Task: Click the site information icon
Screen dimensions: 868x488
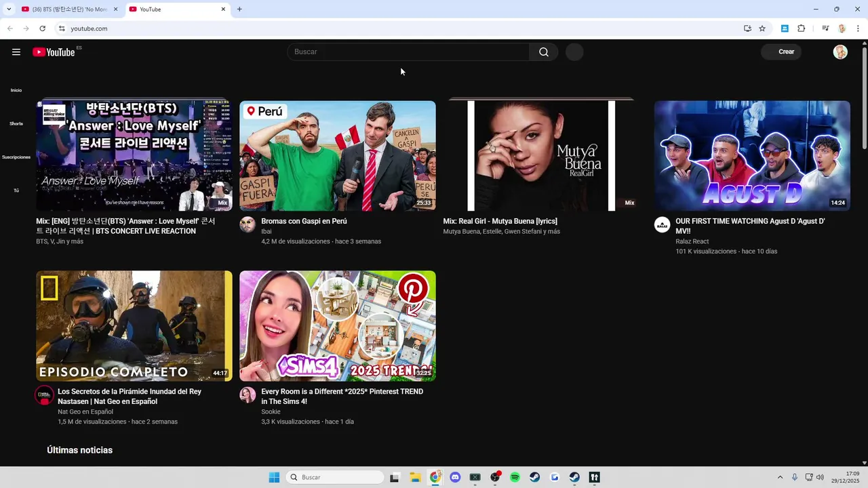Action: [62, 28]
